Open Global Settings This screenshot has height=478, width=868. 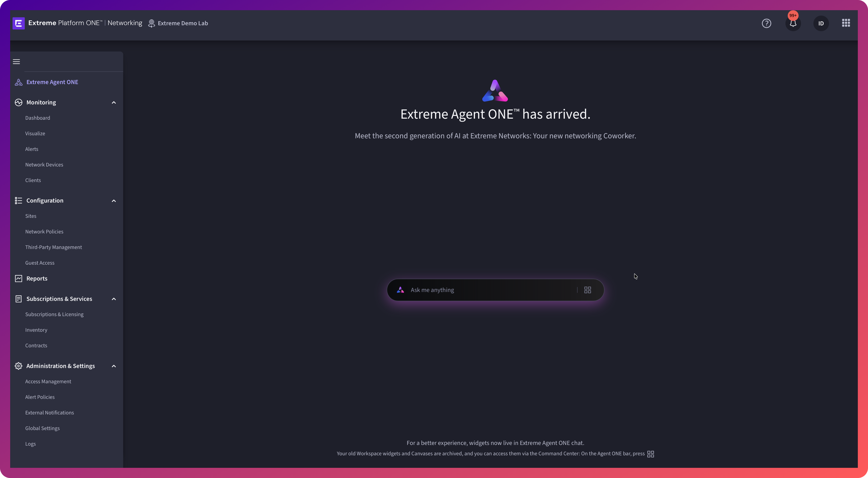42,428
